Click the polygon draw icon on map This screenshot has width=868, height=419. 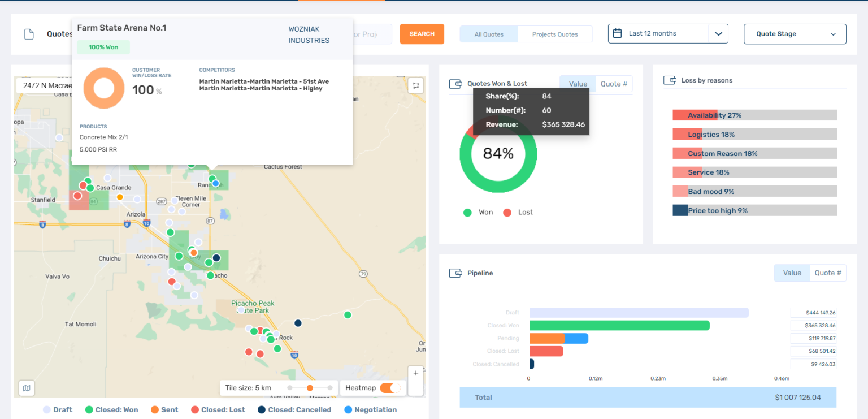point(416,85)
